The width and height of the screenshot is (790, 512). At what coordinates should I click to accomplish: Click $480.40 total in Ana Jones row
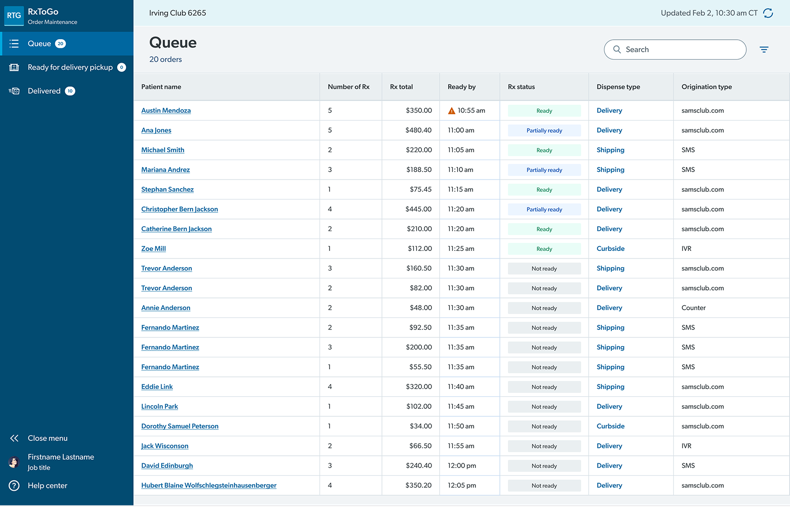point(418,131)
